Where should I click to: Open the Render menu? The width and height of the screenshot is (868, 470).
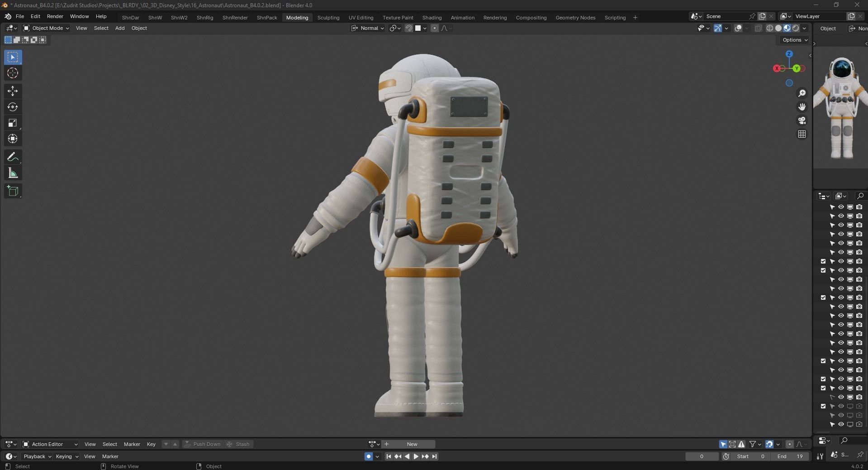[x=55, y=16]
